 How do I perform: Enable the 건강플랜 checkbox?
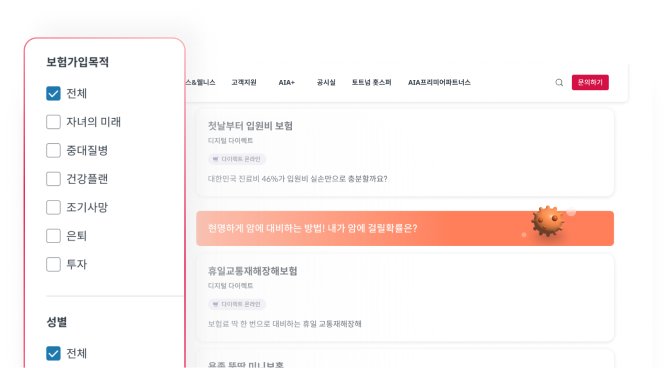tap(53, 179)
